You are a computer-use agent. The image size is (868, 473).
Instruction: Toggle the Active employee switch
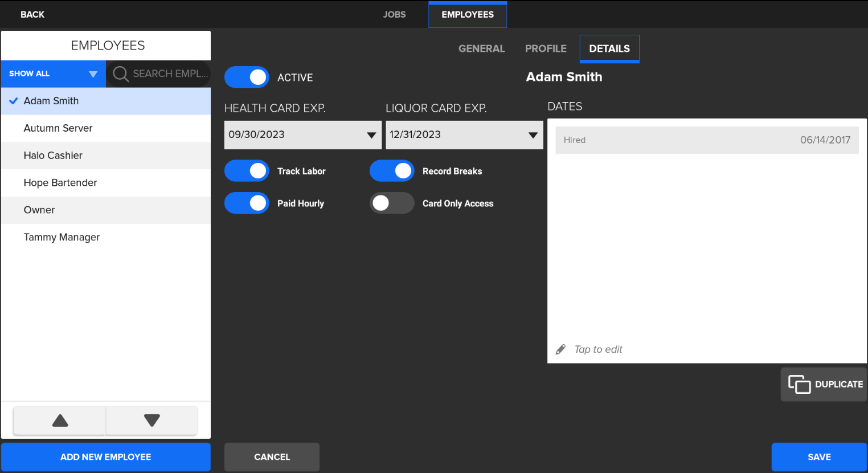pos(247,77)
